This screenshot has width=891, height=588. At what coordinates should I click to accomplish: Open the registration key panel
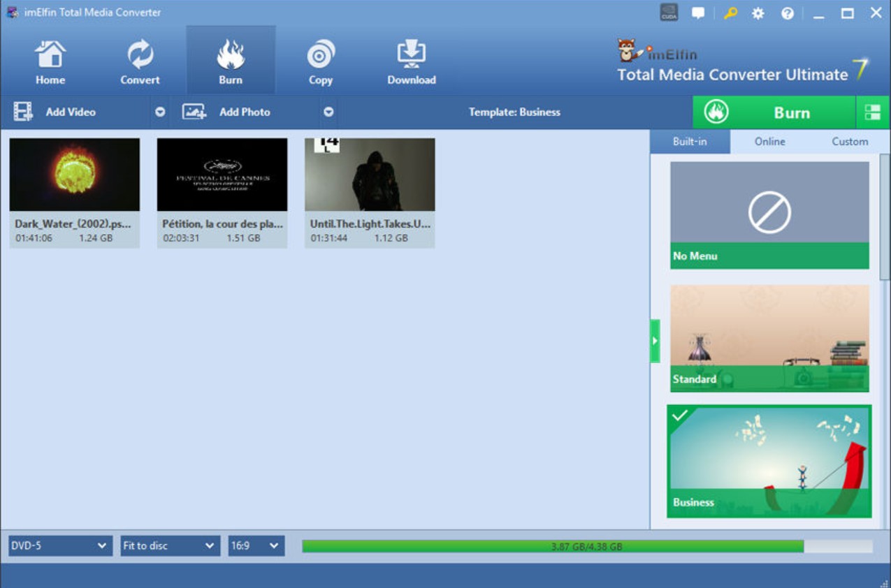click(x=730, y=12)
